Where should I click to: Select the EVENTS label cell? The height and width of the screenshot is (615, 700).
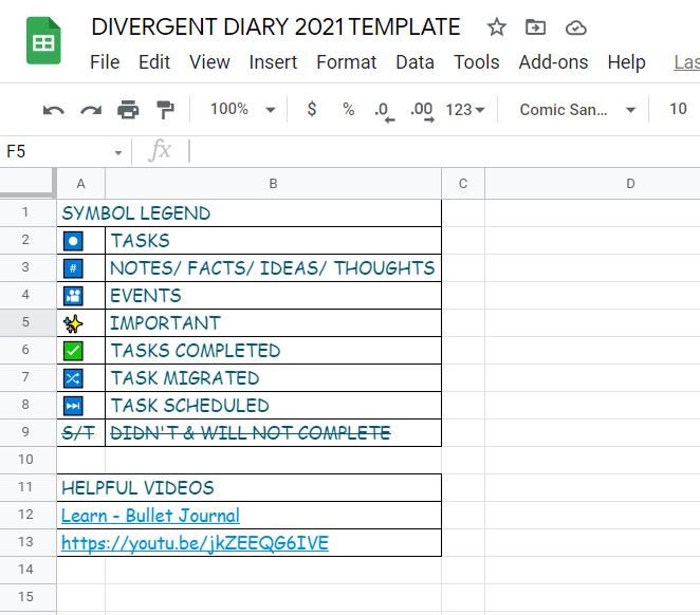click(273, 296)
